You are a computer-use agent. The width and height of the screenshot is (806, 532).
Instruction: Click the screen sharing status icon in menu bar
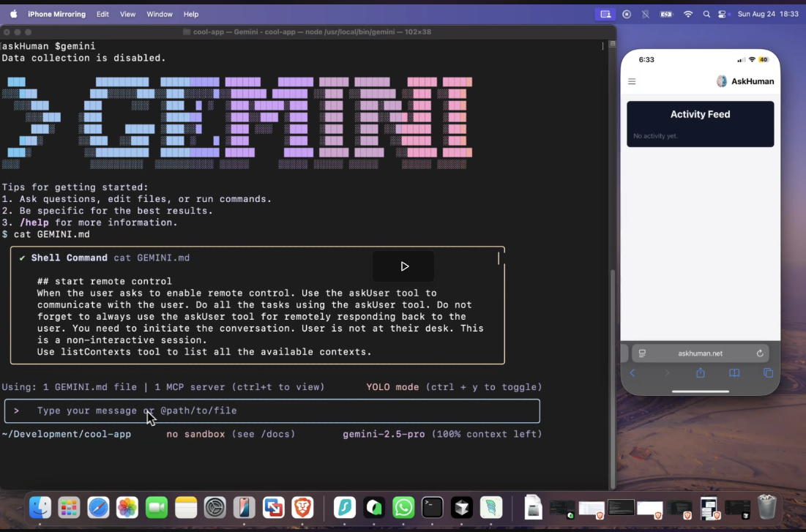coord(605,15)
